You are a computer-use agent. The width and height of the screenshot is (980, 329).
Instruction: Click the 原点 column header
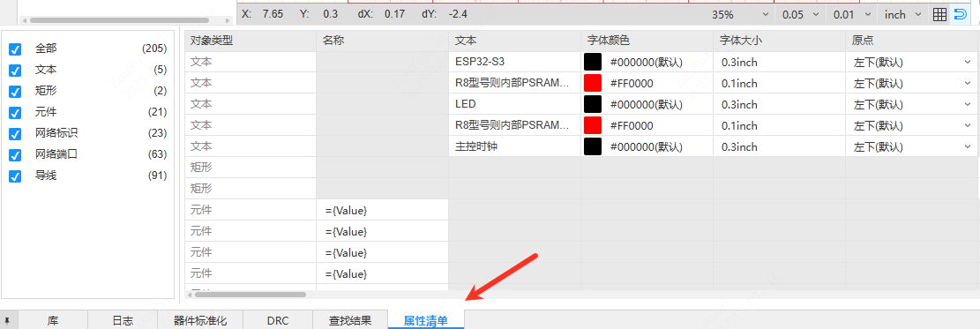912,41
